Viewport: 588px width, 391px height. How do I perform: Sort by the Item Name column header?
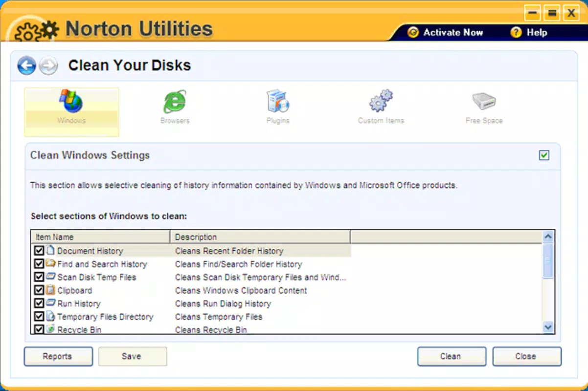100,237
